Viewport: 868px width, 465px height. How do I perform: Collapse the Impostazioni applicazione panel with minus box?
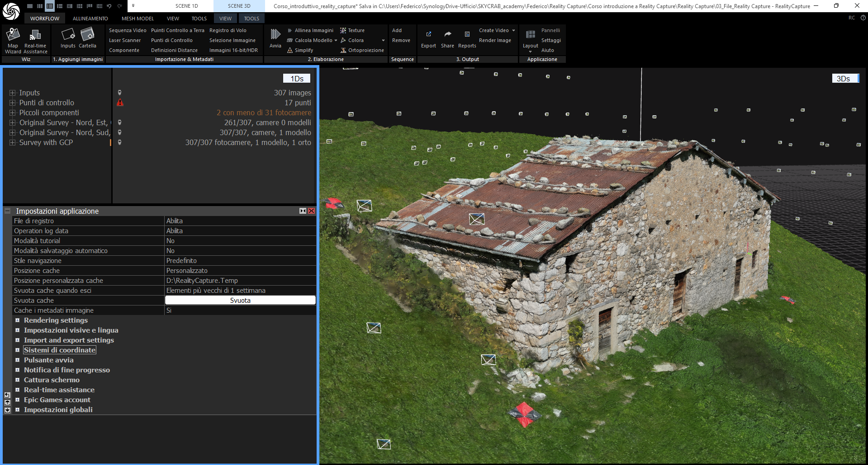8,211
